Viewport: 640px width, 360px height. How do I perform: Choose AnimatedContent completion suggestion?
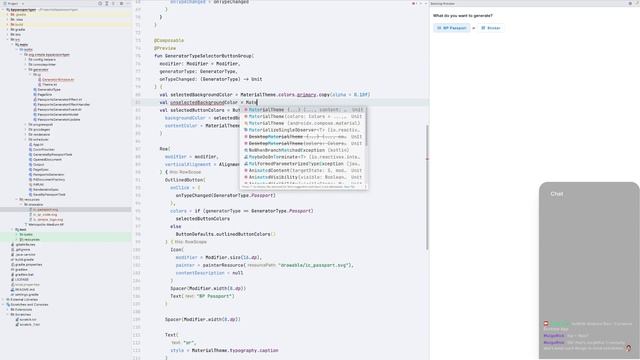click(x=303, y=170)
